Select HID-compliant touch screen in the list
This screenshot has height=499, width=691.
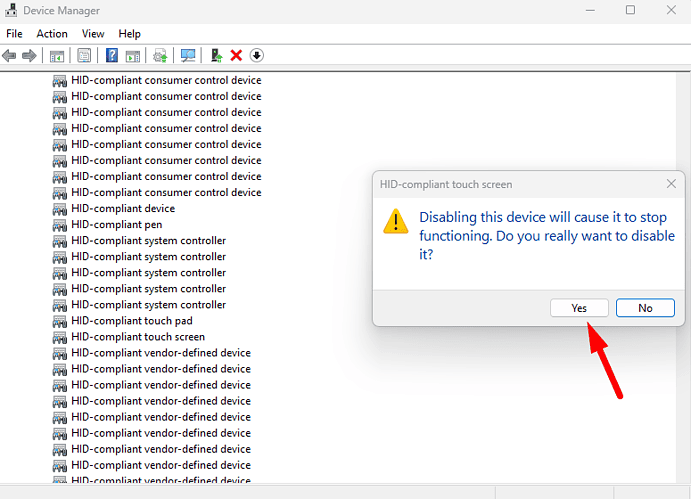[138, 337]
